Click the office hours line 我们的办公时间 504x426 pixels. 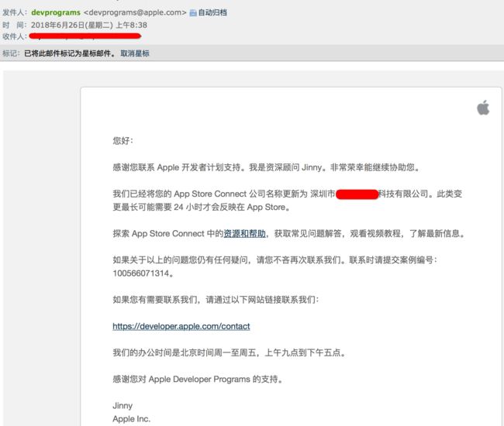point(230,352)
